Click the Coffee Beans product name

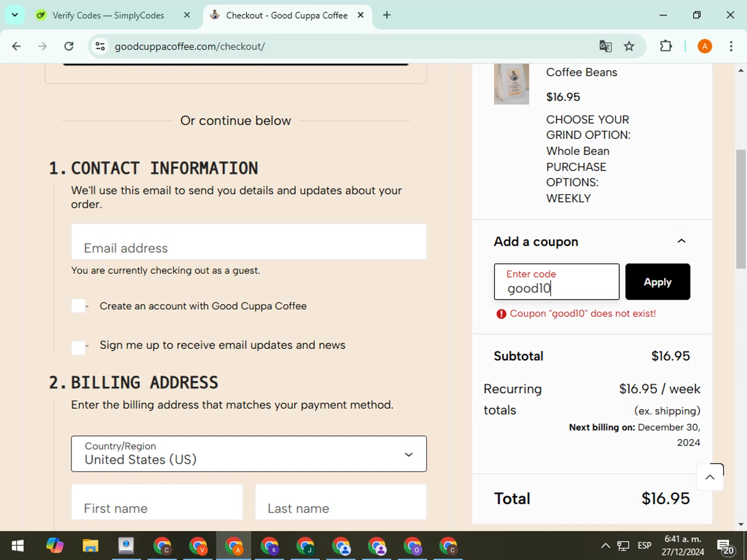(x=581, y=72)
